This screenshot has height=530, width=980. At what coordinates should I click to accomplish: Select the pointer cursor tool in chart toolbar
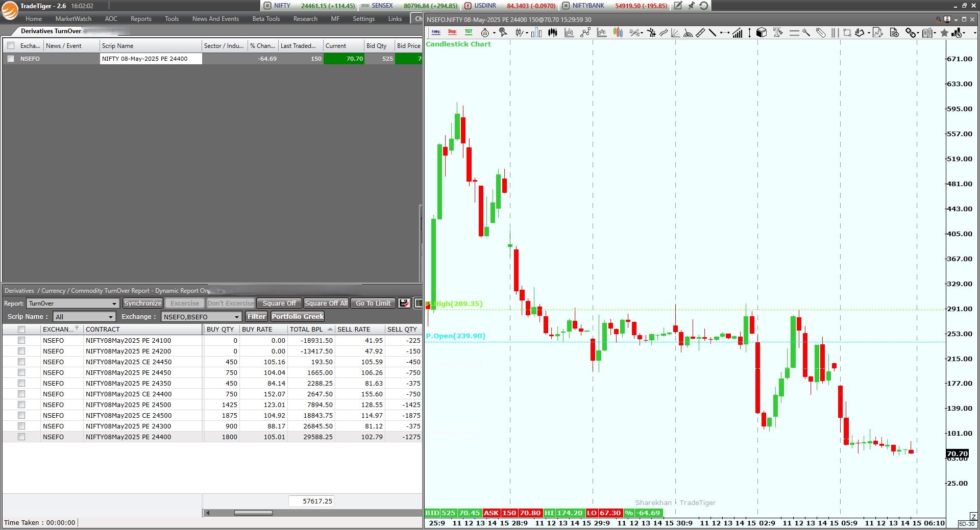point(503,32)
